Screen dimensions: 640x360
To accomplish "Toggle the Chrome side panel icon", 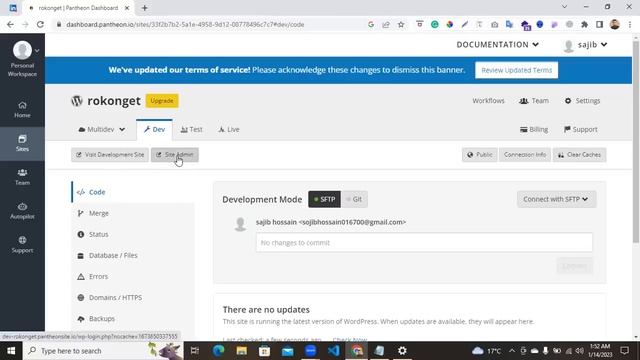I will point(600,24).
